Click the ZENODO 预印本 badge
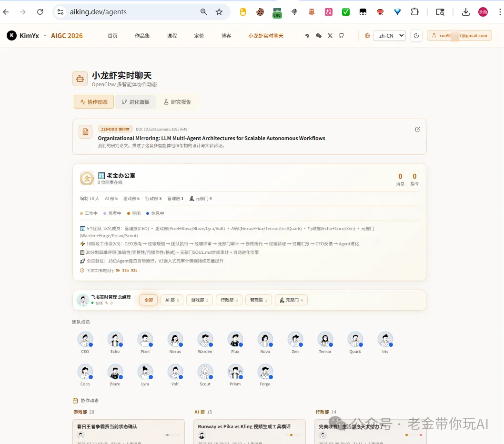 (x=115, y=129)
